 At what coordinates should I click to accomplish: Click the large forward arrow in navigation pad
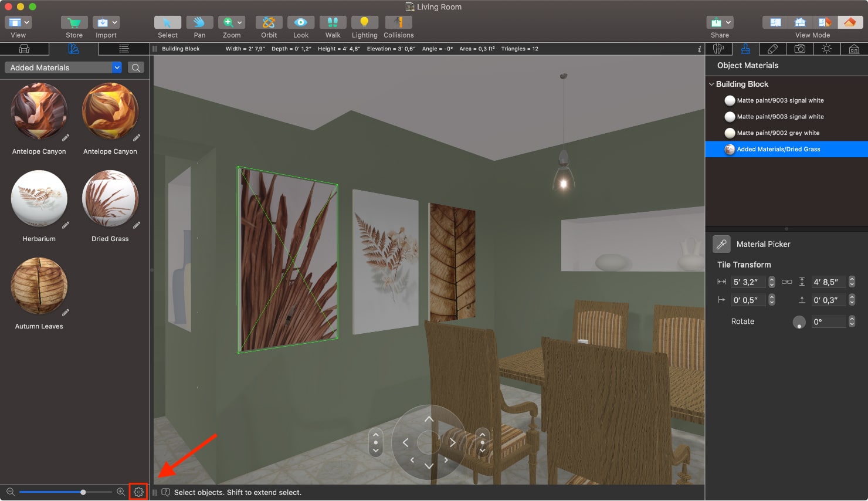429,419
